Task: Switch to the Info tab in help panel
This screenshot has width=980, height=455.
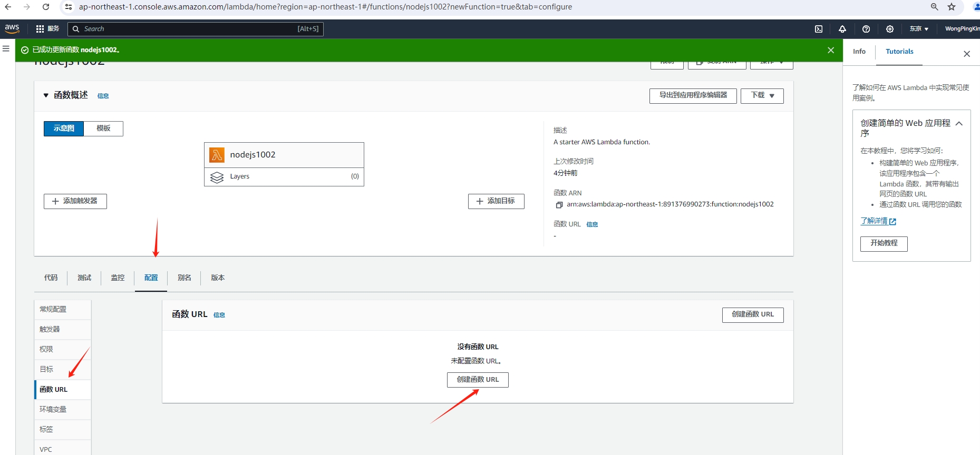Action: click(x=859, y=52)
